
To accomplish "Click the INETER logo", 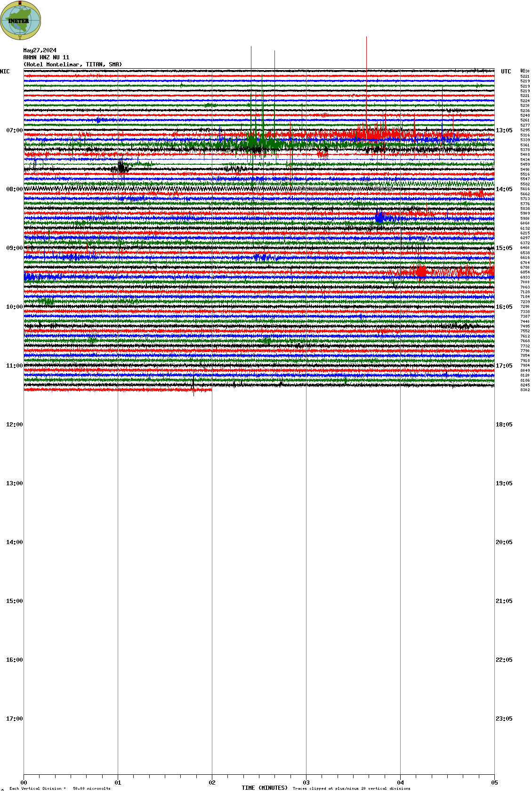I will tap(21, 20).
